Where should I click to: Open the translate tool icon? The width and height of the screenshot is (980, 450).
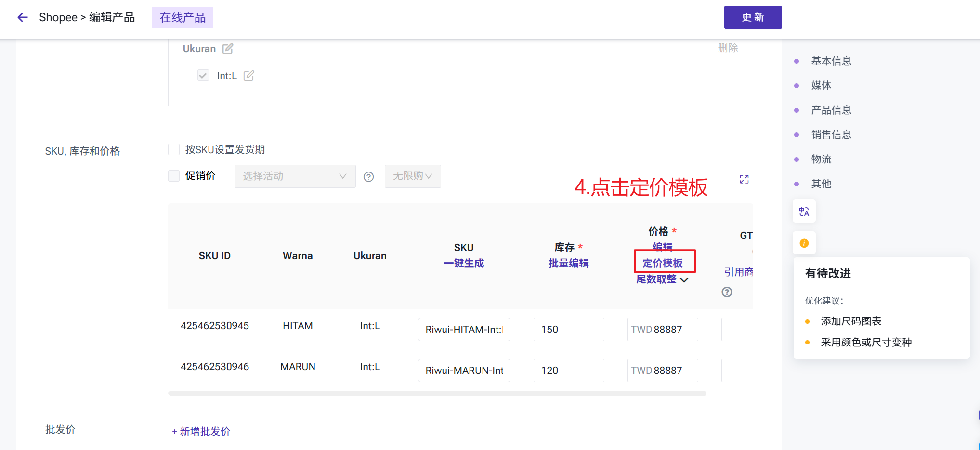[x=804, y=212]
